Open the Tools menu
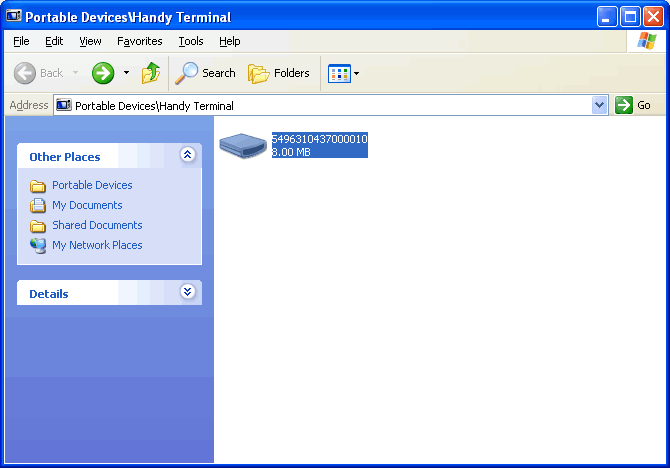The width and height of the screenshot is (670, 468). (x=190, y=41)
